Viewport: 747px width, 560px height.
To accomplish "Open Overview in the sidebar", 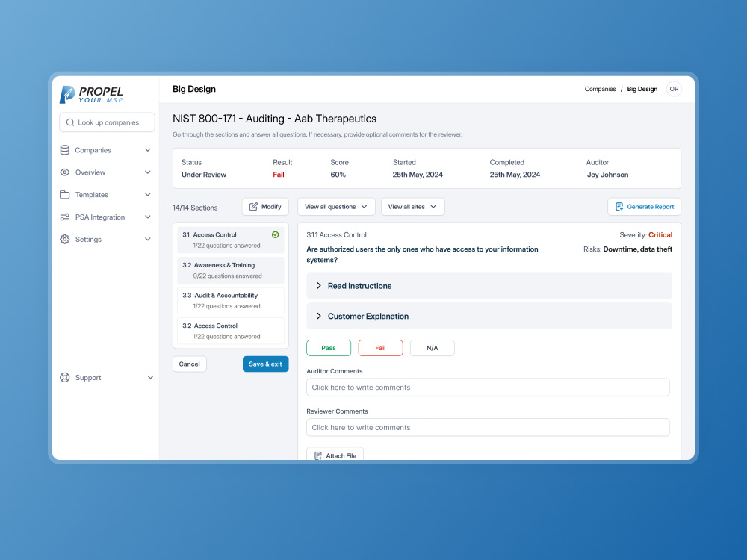I will tap(106, 172).
